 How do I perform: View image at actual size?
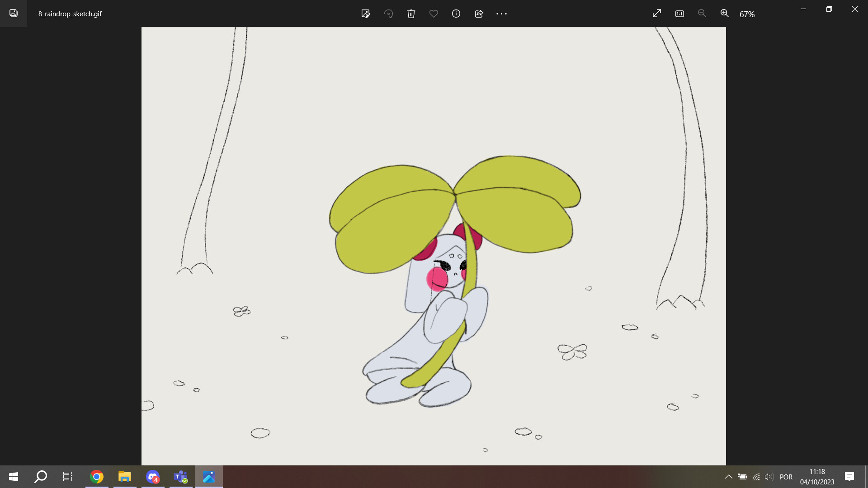679,14
